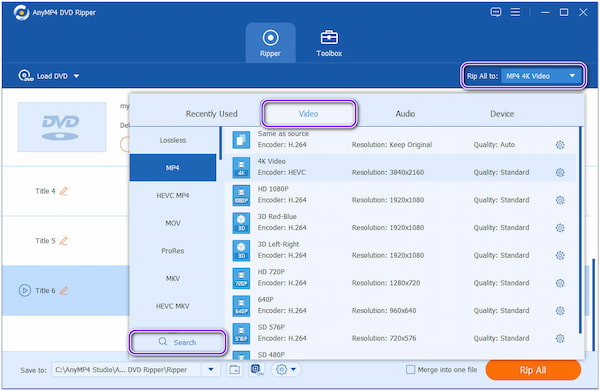Click the Same as source preset icon
600x391 pixels.
(241, 140)
